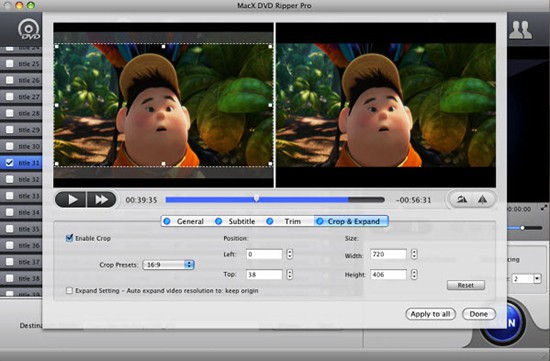Click the top-center crop handle
The height and width of the screenshot is (361, 550).
tap(163, 46)
